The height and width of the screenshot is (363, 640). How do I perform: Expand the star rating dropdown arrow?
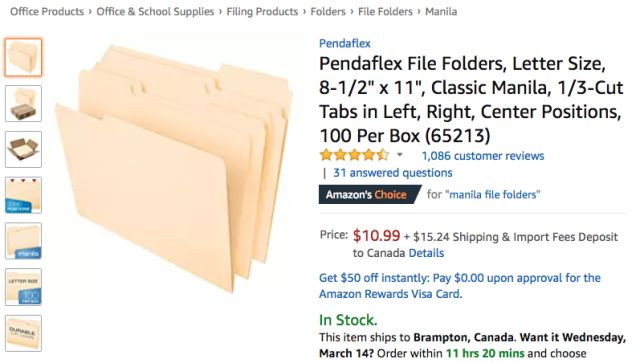[400, 155]
